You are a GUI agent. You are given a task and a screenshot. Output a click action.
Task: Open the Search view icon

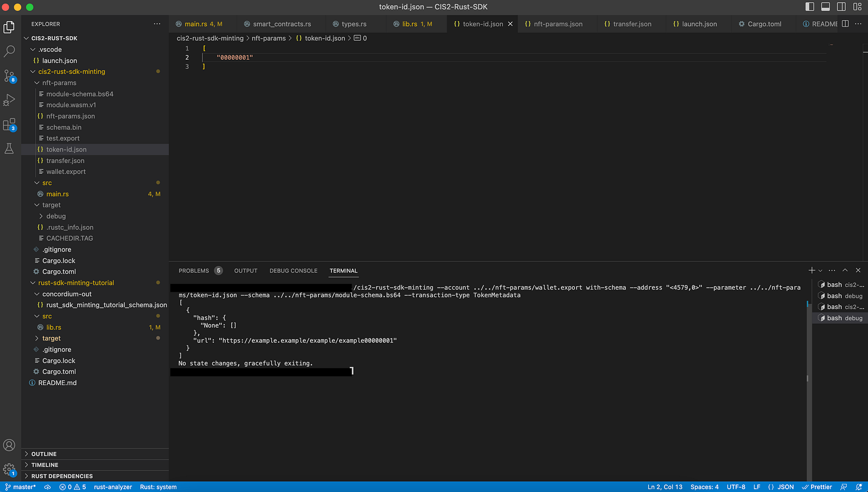(x=9, y=52)
